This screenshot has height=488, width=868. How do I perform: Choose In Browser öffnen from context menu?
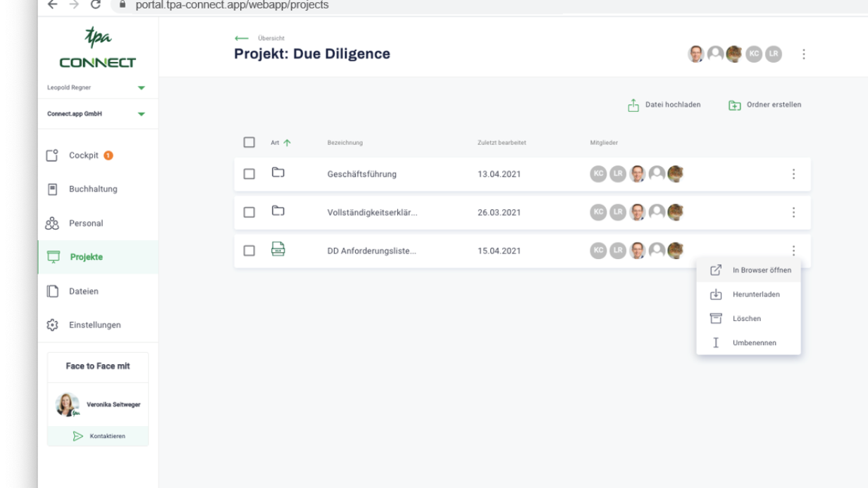coord(761,270)
